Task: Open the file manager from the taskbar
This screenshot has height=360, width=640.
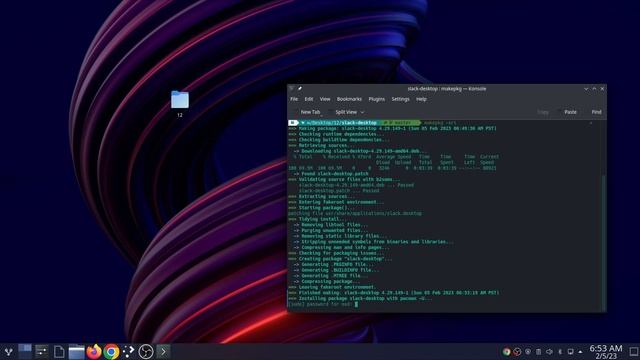Action: pyautogui.click(x=76, y=351)
